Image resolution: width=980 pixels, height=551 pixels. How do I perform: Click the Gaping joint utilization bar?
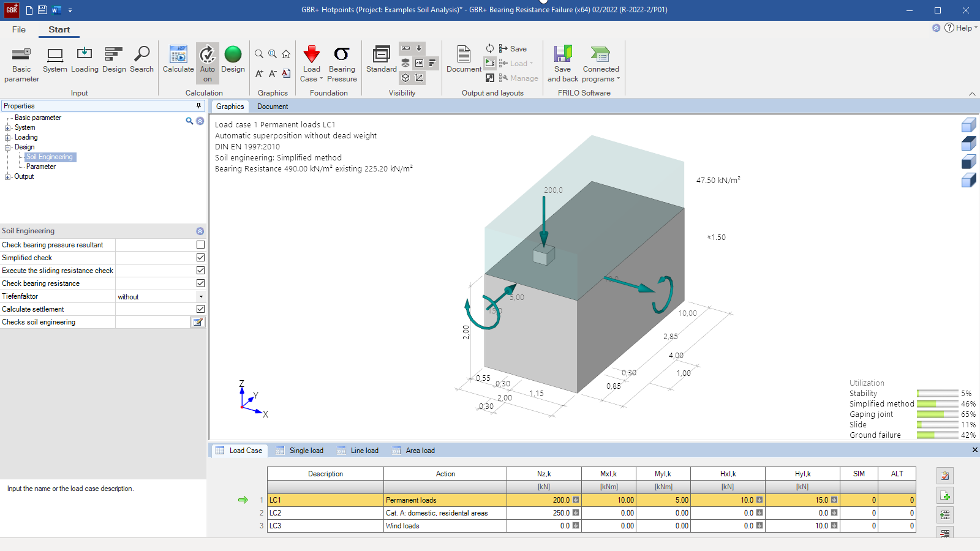937,414
